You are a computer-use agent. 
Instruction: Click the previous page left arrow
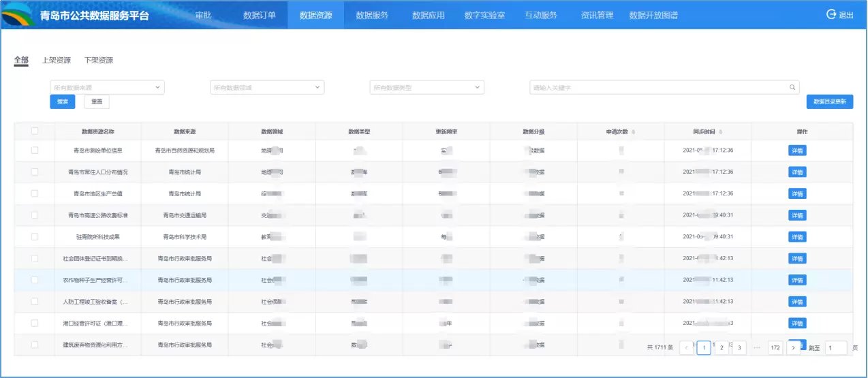point(687,347)
